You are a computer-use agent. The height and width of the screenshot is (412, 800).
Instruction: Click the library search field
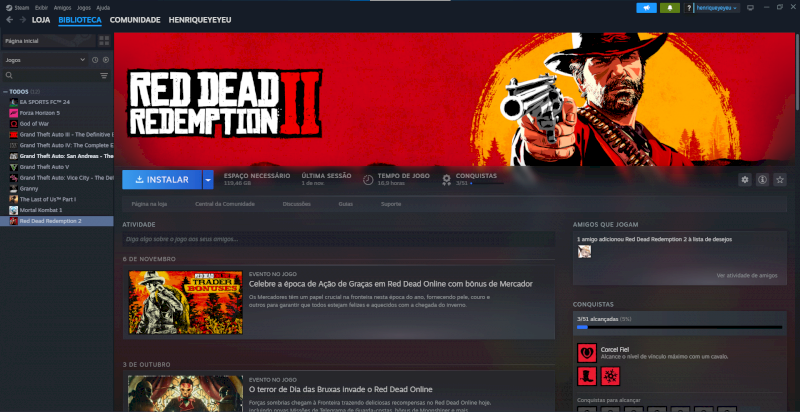tap(50, 75)
